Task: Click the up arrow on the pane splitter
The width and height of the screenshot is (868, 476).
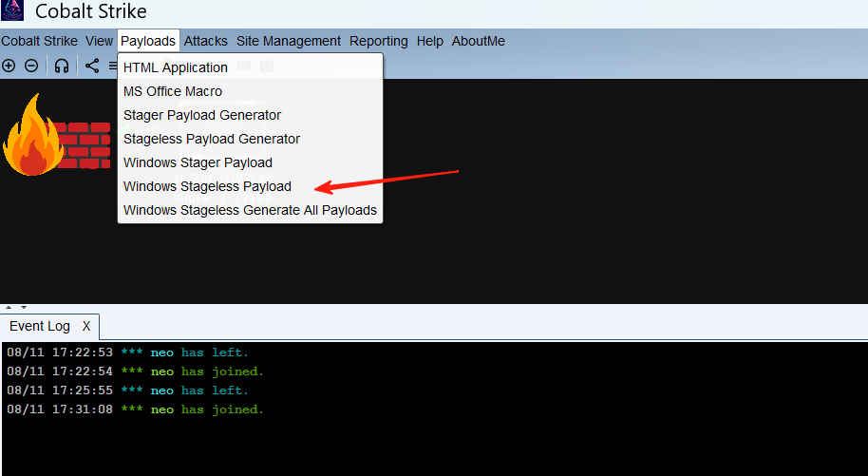Action: (9, 307)
